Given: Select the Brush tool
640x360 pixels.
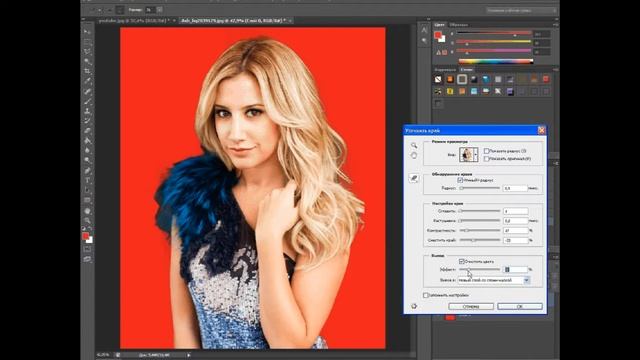Looking at the screenshot, I should coord(87,101).
